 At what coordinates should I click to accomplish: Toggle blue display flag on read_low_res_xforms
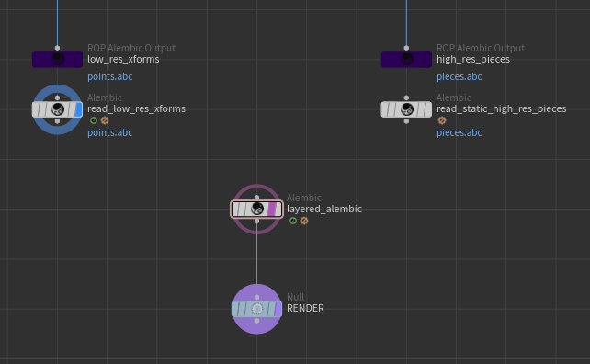pyautogui.click(x=78, y=109)
